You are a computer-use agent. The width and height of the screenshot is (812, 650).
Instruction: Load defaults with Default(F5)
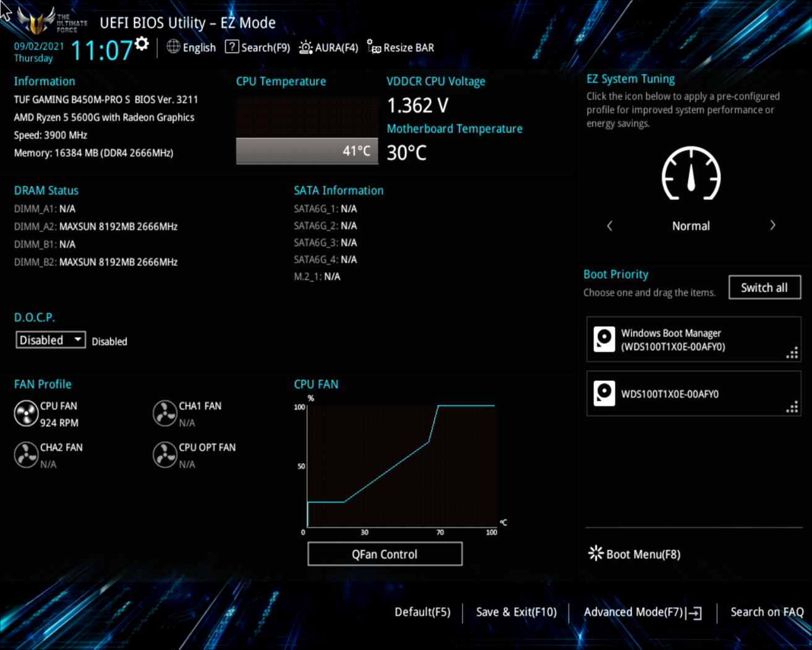(x=422, y=612)
